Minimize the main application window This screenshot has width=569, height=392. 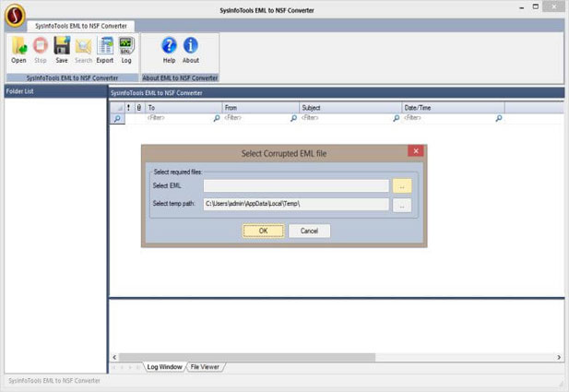522,7
